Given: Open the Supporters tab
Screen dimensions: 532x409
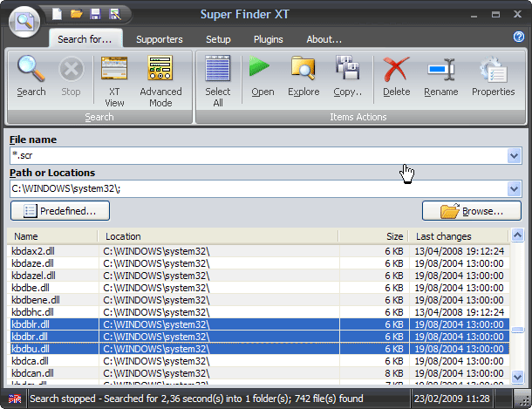Looking at the screenshot, I should (160, 39).
